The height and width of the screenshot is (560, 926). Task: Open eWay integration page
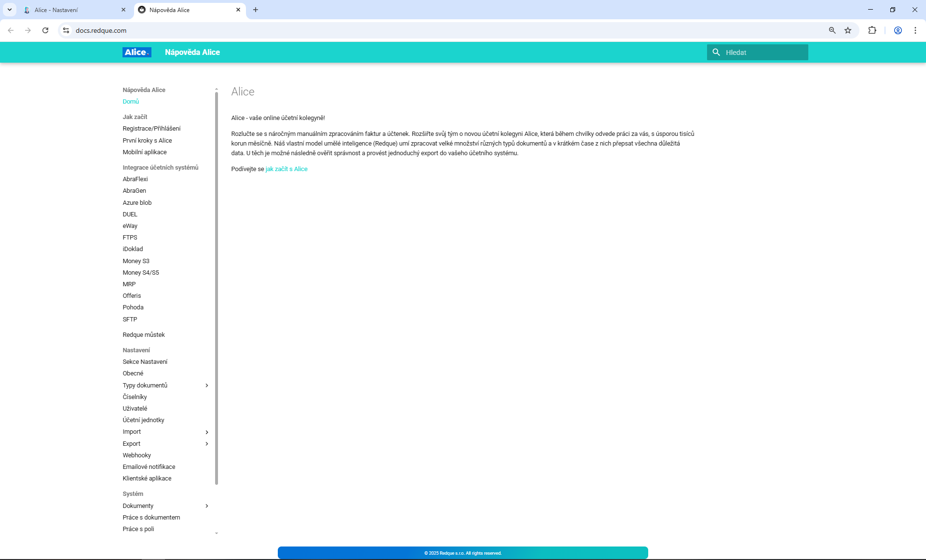click(x=130, y=226)
